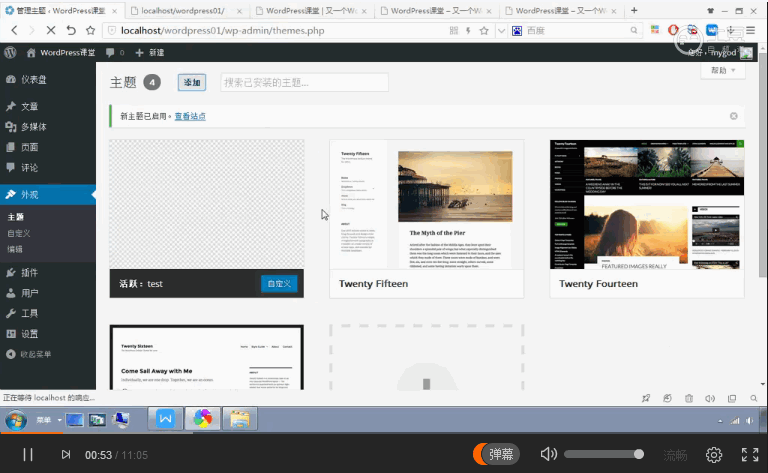Open the mygod user account menu
This screenshot has height=473, width=768.
720,52
